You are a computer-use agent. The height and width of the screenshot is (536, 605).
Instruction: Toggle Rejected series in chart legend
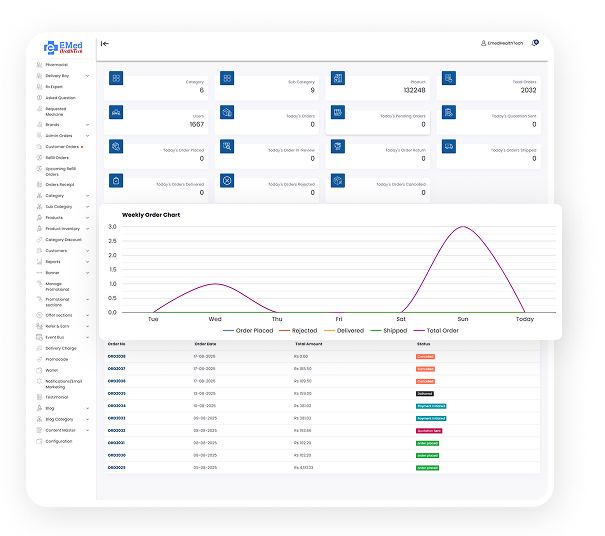301,330
